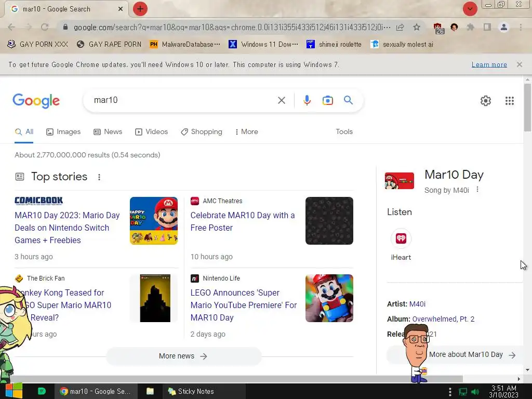Screen dimensions: 532x399
Task: Clear the search query with the X
Action: coord(281,100)
